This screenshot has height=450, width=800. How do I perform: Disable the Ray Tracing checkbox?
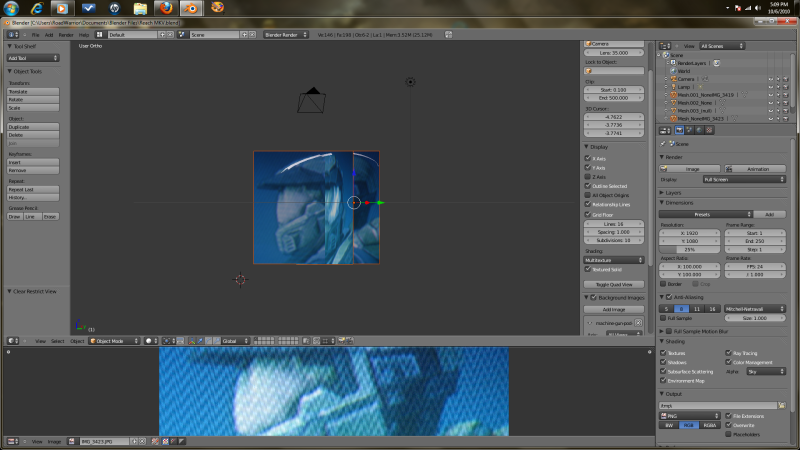coord(728,353)
